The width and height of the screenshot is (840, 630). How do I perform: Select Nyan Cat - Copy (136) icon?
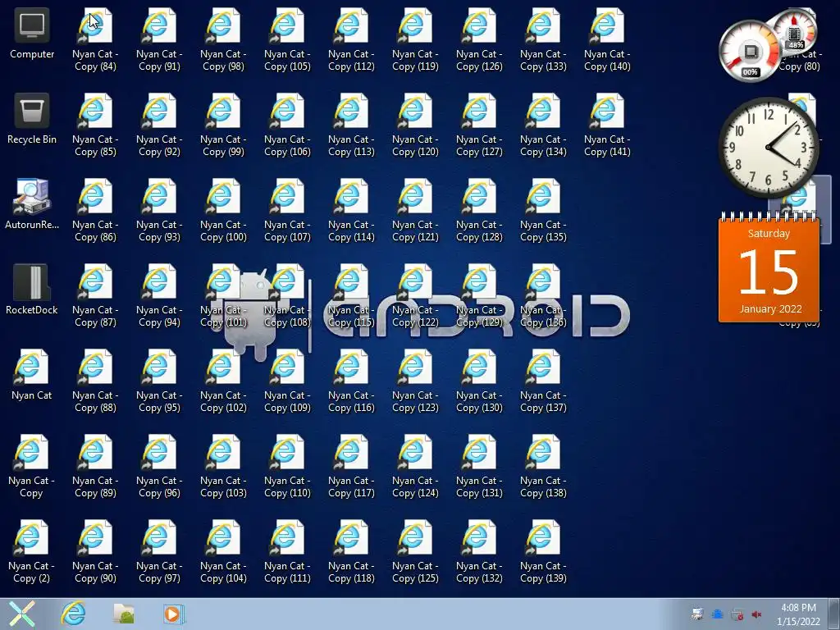(x=543, y=295)
